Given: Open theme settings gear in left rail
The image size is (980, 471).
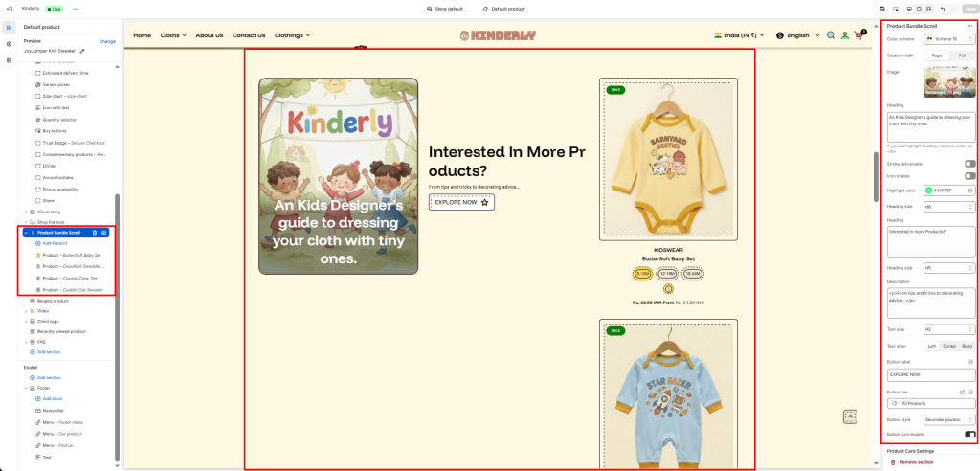Looking at the screenshot, I should (9, 44).
